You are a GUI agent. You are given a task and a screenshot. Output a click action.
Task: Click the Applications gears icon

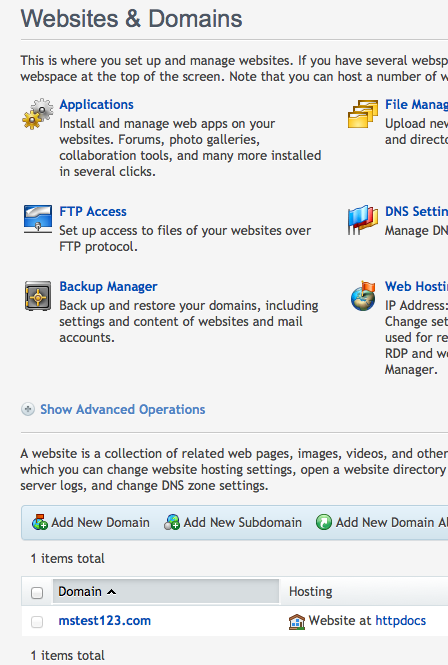pyautogui.click(x=38, y=114)
